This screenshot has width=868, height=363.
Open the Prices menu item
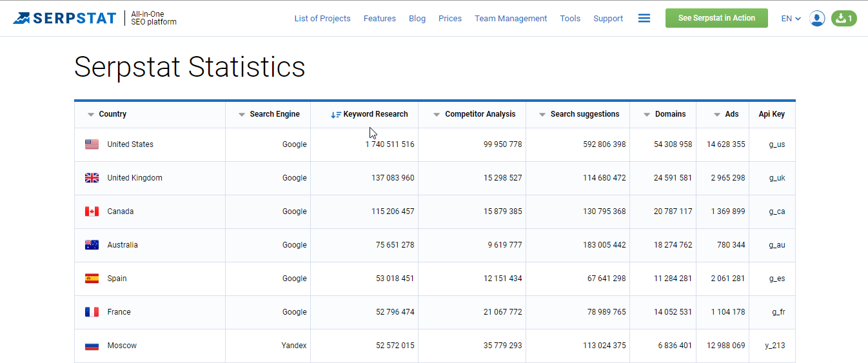tap(450, 19)
